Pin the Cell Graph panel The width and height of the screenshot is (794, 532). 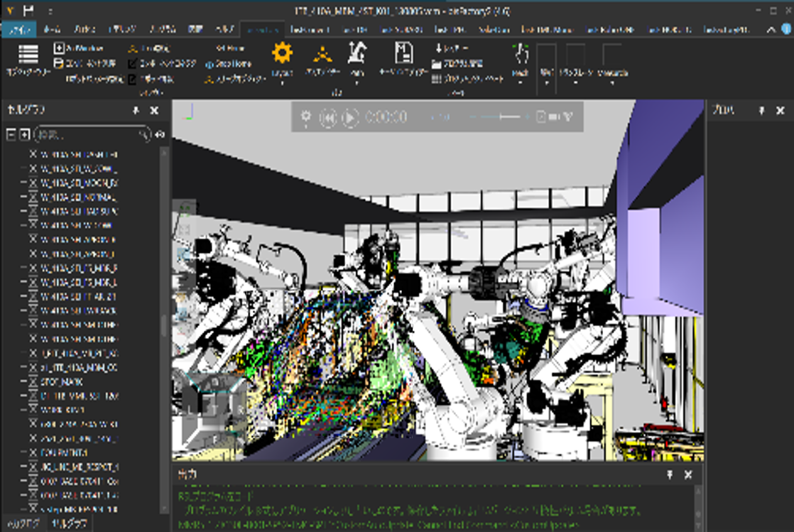pyautogui.click(x=136, y=111)
